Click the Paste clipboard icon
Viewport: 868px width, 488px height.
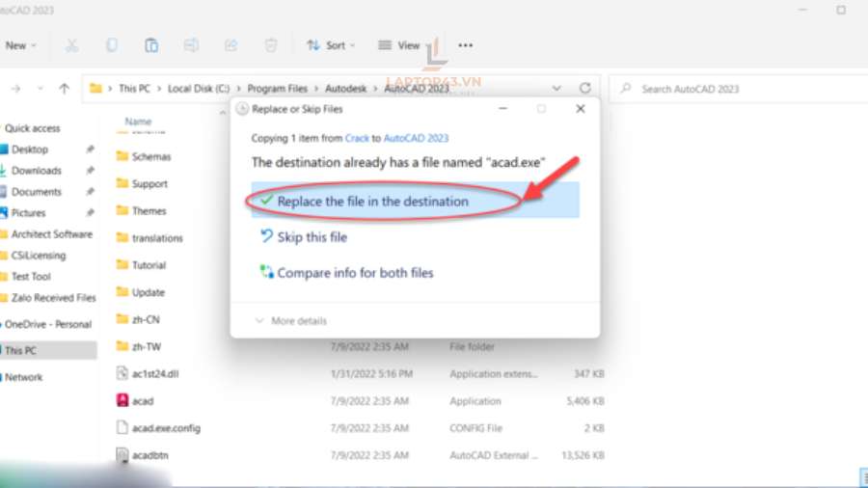pyautogui.click(x=151, y=45)
